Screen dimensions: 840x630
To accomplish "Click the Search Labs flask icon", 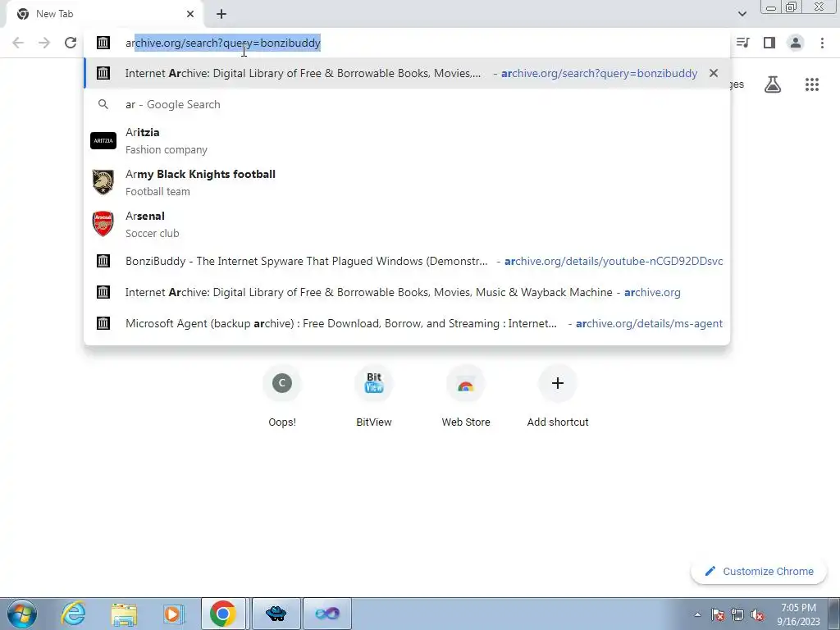I will pos(772,84).
